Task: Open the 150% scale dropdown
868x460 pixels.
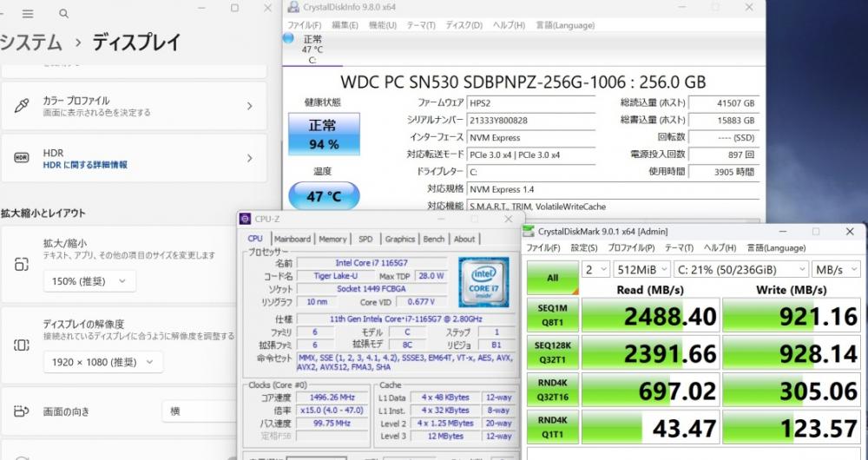Action: click(x=89, y=281)
